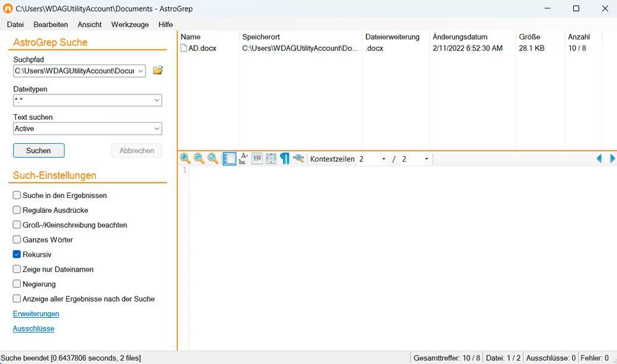Toggle the pilcrow whitespace characters icon

[x=284, y=159]
